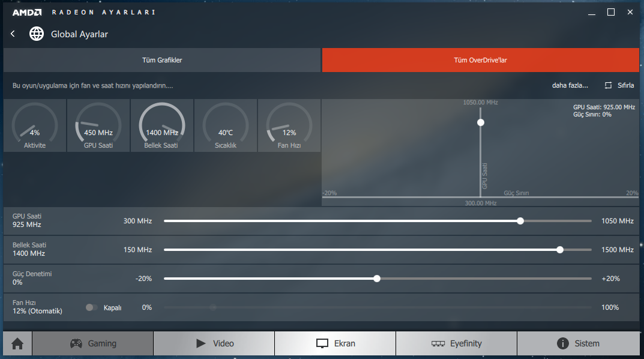644x359 pixels.
Task: Open the Eyefinity section
Action: (456, 344)
